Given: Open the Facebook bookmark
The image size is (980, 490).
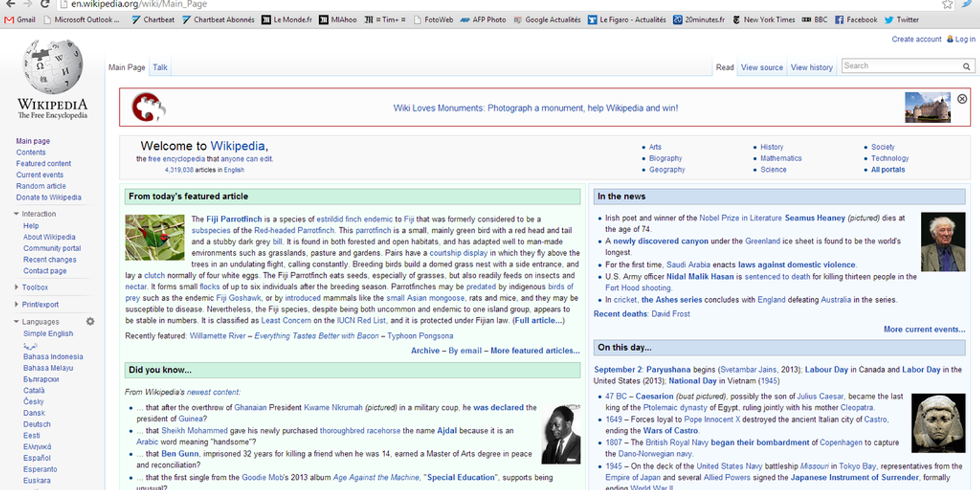Looking at the screenshot, I should [856, 20].
